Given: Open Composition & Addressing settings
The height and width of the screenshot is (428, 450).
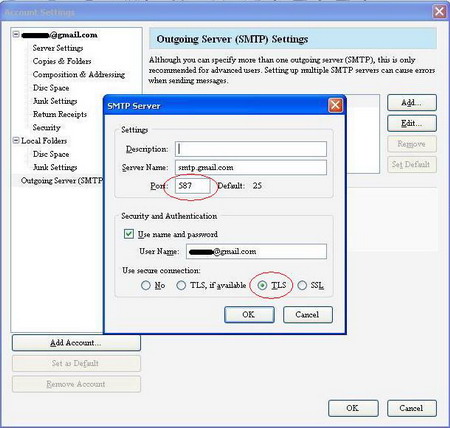Looking at the screenshot, I should (79, 75).
